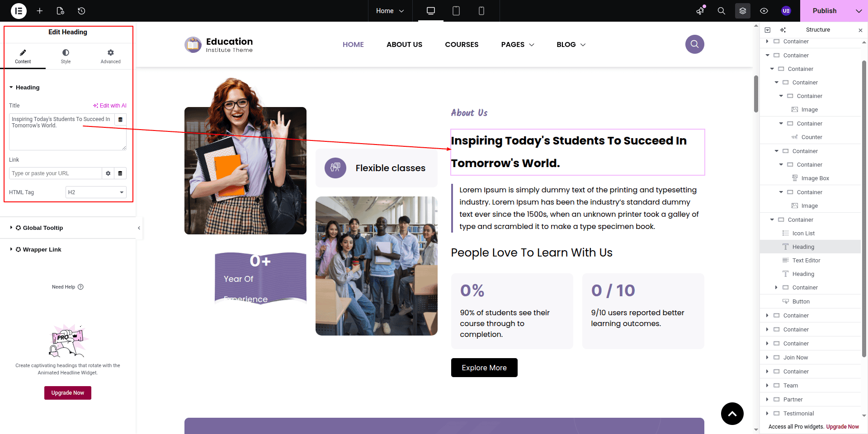Open the Publish options arrow
The height and width of the screenshot is (434, 868).
pyautogui.click(x=859, y=11)
